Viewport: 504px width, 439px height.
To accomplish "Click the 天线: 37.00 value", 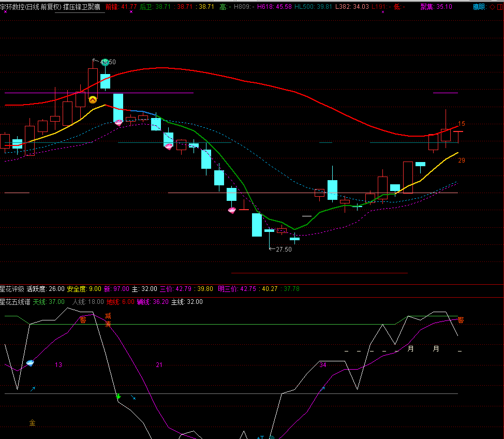I will coord(49,302).
